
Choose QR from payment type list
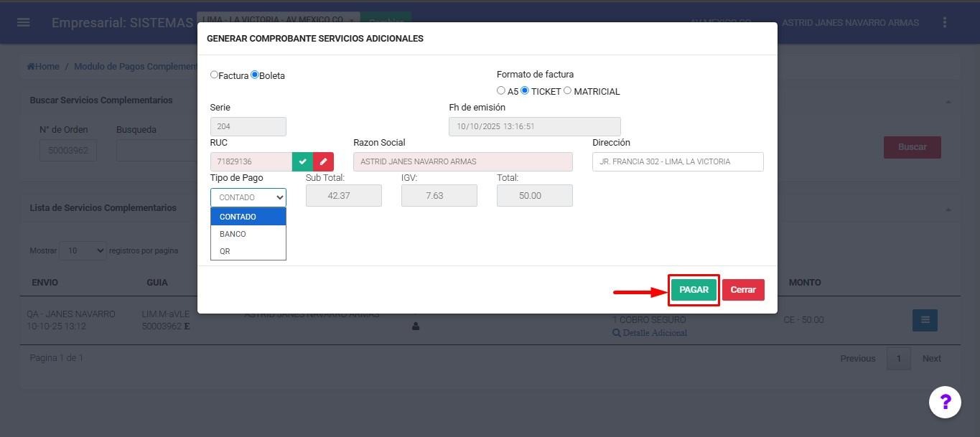coord(225,251)
